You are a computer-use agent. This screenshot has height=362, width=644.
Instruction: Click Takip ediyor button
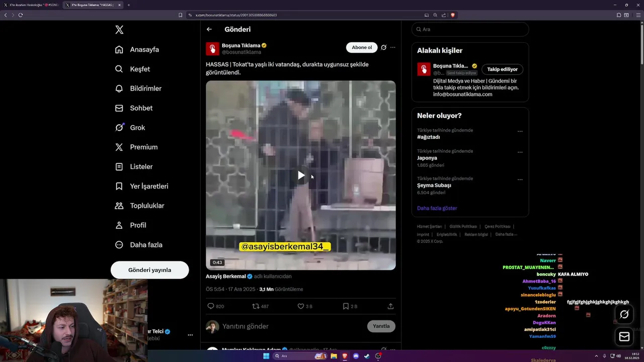point(502,69)
